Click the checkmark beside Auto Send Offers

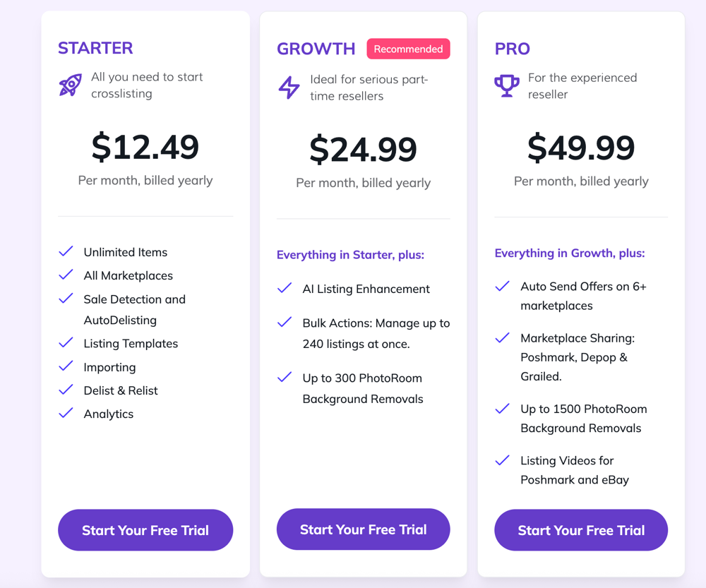(503, 287)
